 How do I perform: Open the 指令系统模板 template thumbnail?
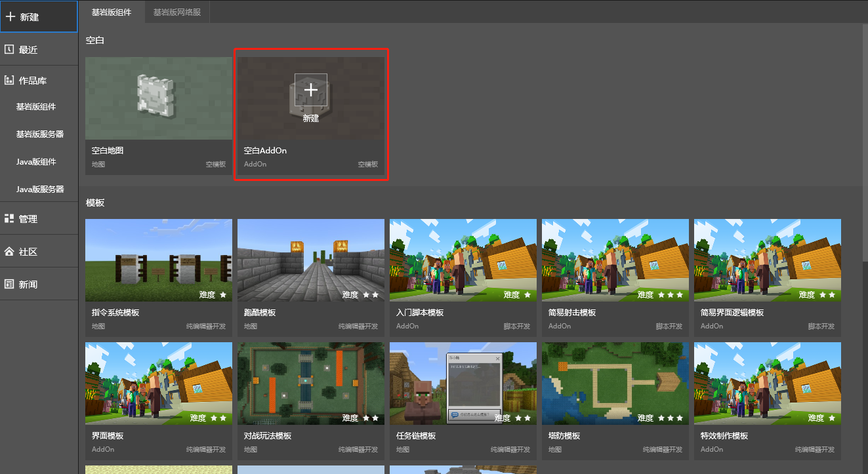159,260
